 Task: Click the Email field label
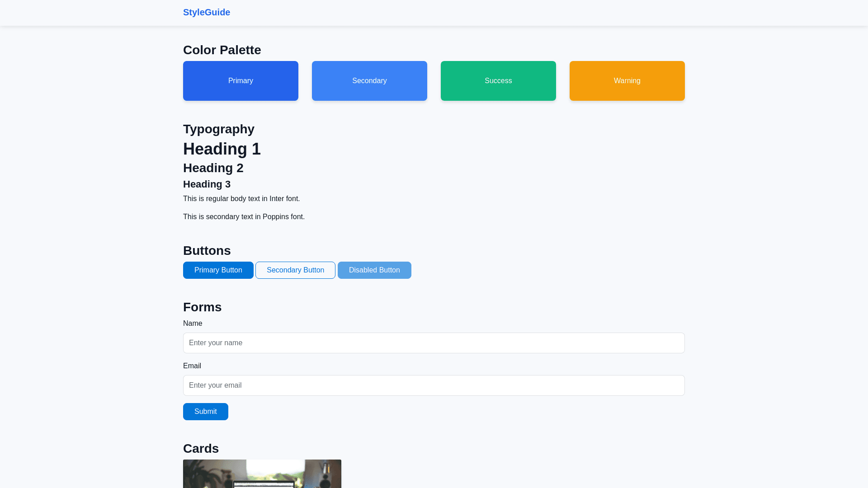[192, 366]
